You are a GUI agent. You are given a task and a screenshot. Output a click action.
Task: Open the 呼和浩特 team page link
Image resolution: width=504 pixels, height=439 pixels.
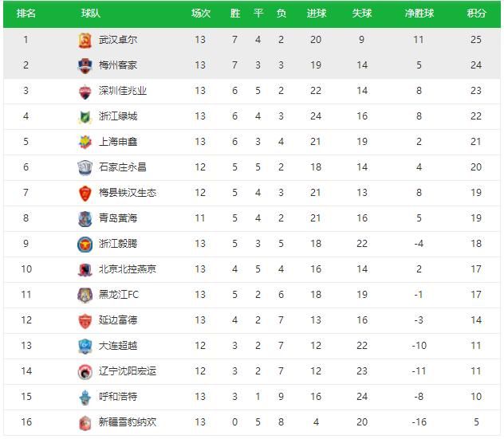pyautogui.click(x=118, y=397)
